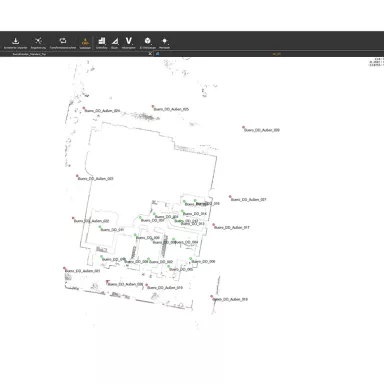This screenshot has height=384, width=384.
Task: Click the orange highlighted toolbar tool
Action: (x=85, y=43)
